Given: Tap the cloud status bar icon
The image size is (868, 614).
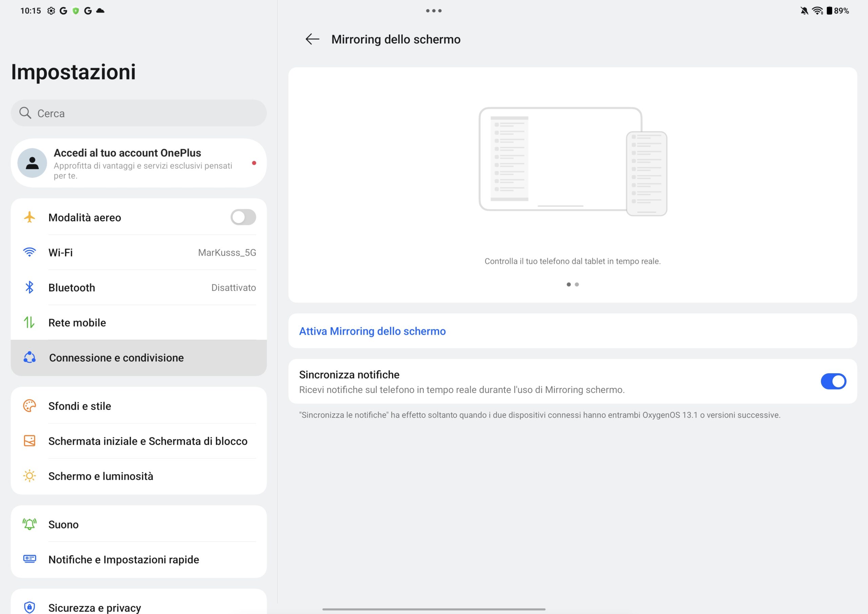Looking at the screenshot, I should 100,11.
